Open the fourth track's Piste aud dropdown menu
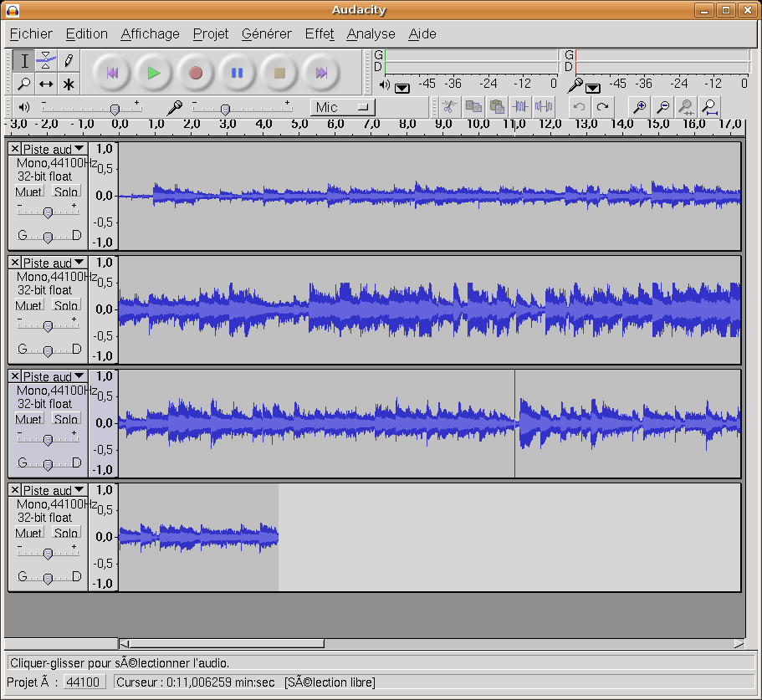This screenshot has height=700, width=762. pyautogui.click(x=54, y=489)
